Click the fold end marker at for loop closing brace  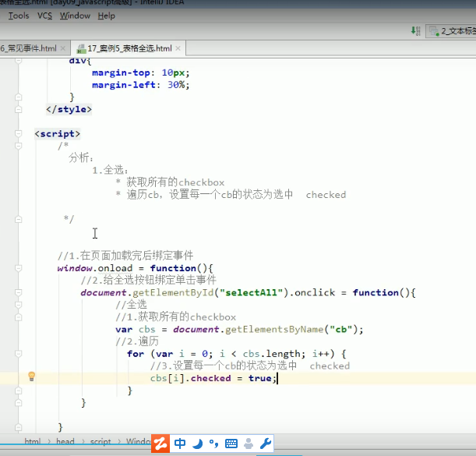click(x=19, y=391)
